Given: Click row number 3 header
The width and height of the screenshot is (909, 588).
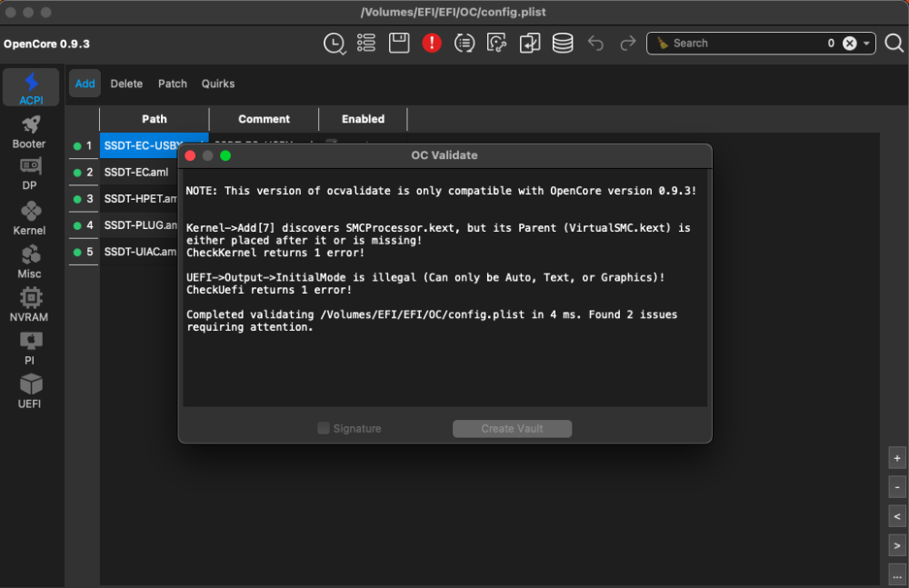Looking at the screenshot, I should (x=84, y=199).
